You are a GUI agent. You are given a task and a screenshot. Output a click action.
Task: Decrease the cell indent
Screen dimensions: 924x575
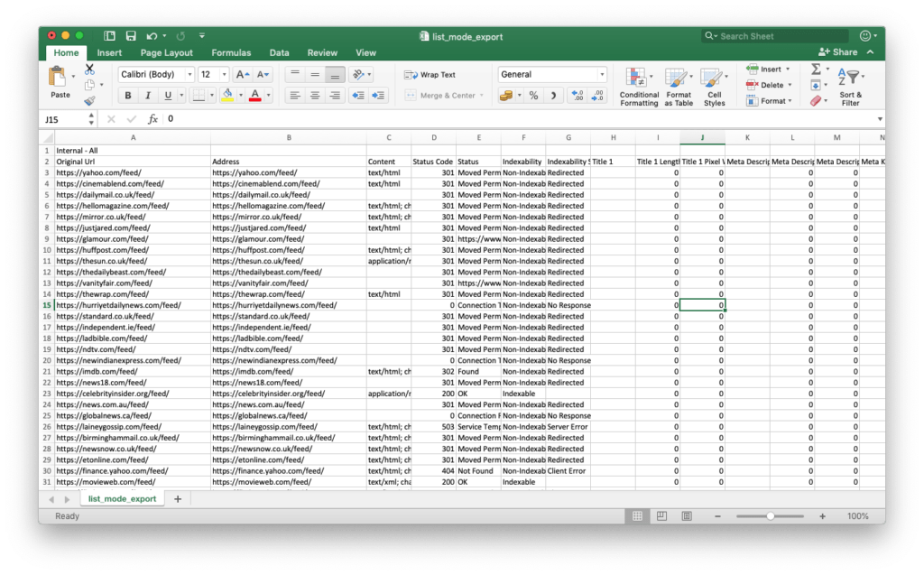[357, 95]
